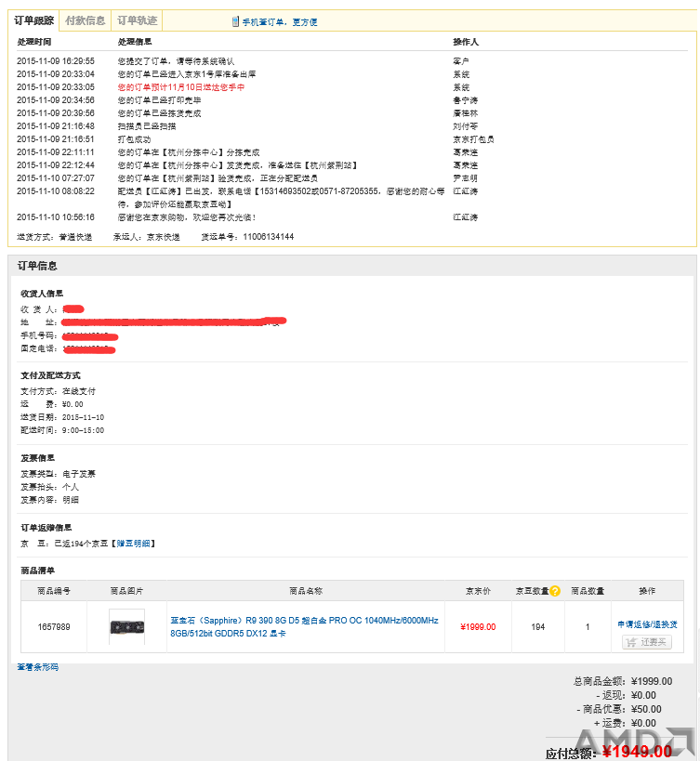Select the 送货日期 2015-11-10 text
This screenshot has height=761, width=700.
tap(62, 417)
